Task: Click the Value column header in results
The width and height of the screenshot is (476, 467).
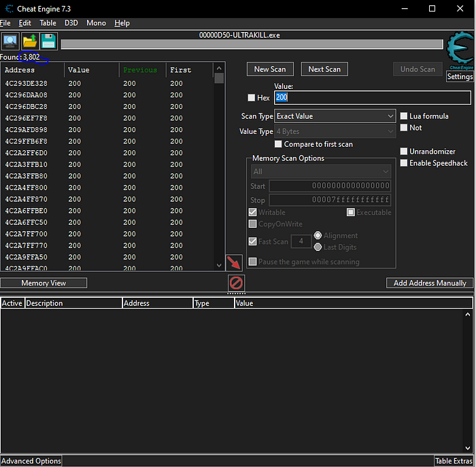Action: point(91,70)
